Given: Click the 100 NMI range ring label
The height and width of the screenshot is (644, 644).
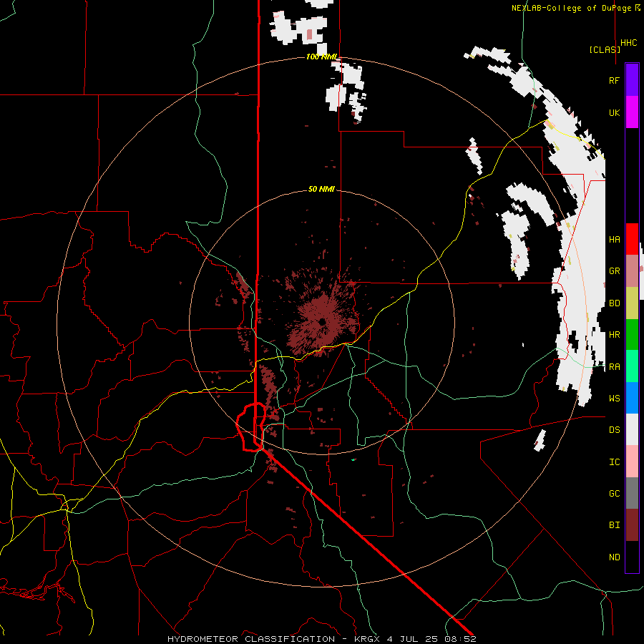Looking at the screenshot, I should click(321, 57).
